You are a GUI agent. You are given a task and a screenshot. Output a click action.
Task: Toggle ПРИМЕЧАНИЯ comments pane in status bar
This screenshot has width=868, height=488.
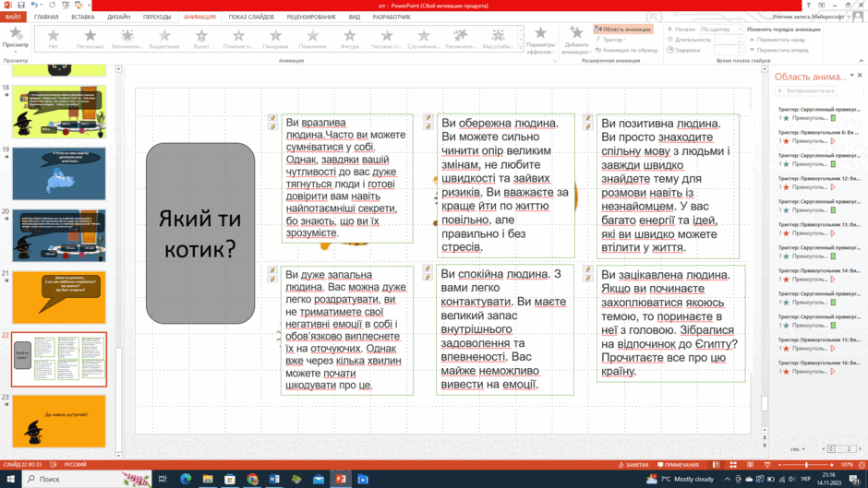678,465
